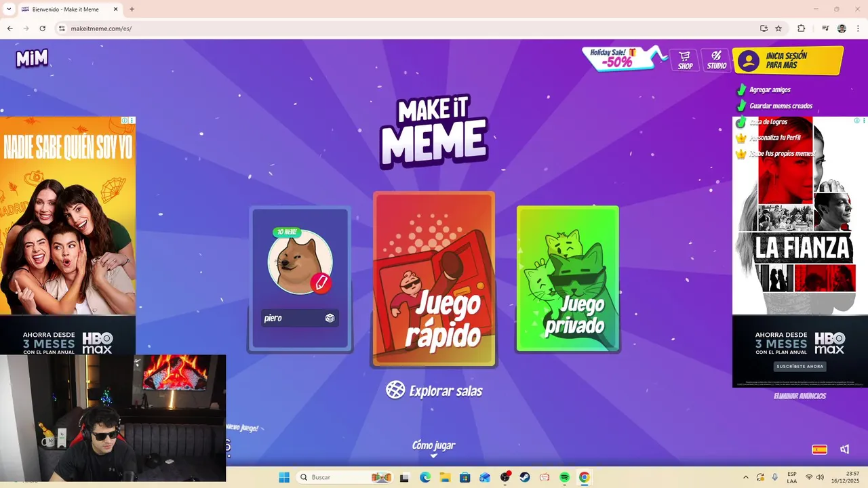This screenshot has height=488, width=868.
Task: Click Eliminar anuncios link
Action: (800, 396)
